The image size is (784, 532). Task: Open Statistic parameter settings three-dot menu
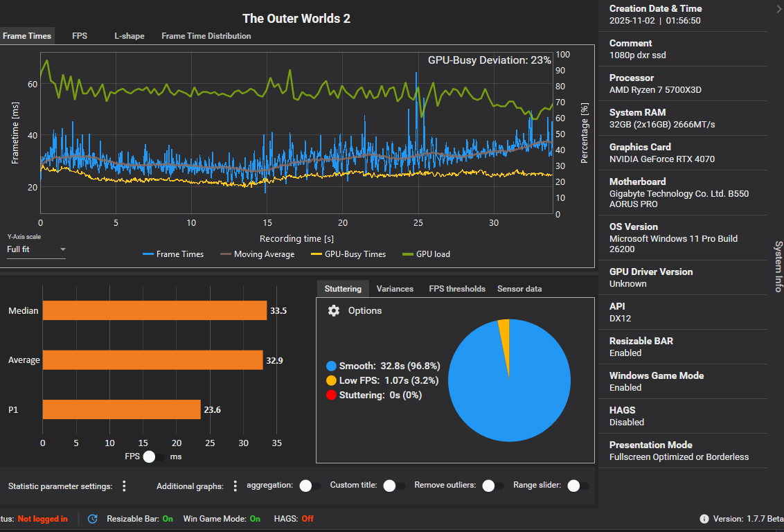click(124, 486)
